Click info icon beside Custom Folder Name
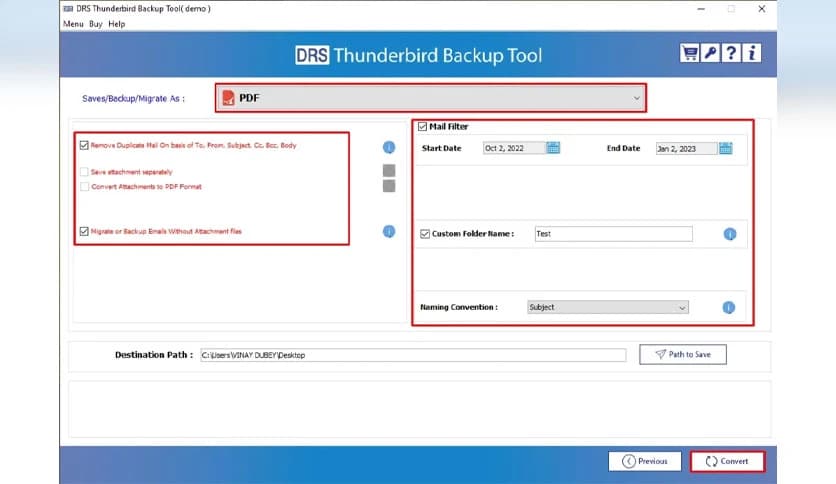 click(729, 234)
